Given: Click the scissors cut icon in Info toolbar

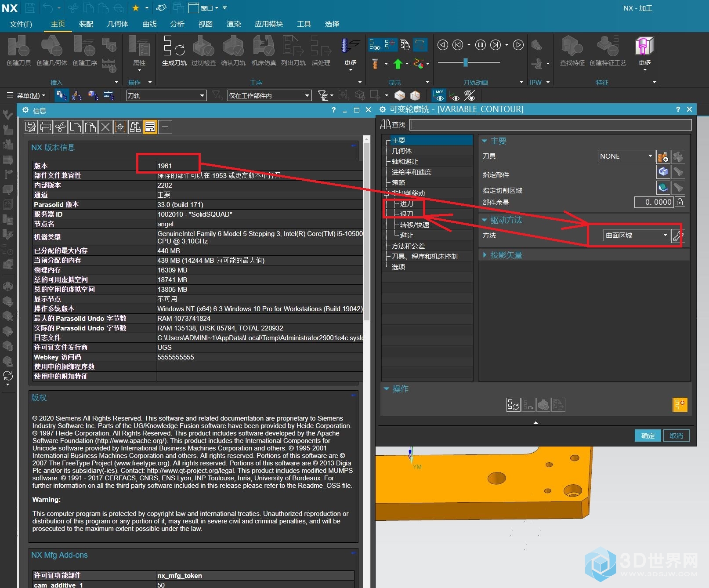Looking at the screenshot, I should click(60, 127).
